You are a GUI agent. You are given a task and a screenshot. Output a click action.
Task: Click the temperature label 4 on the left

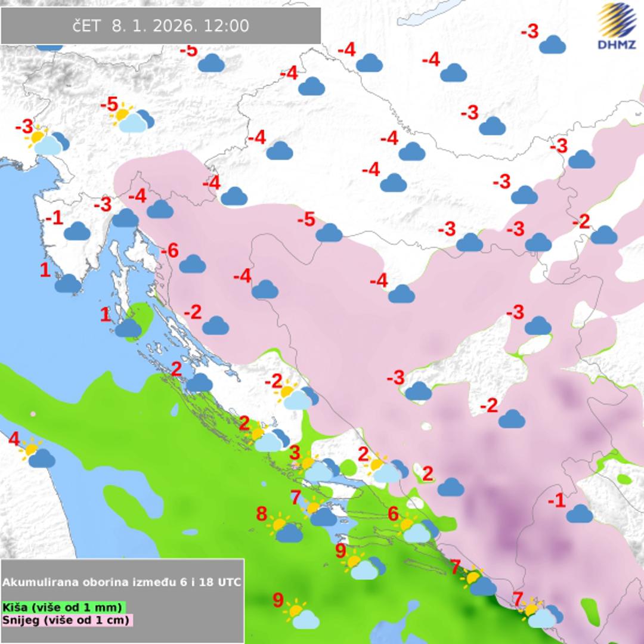[x=14, y=439]
